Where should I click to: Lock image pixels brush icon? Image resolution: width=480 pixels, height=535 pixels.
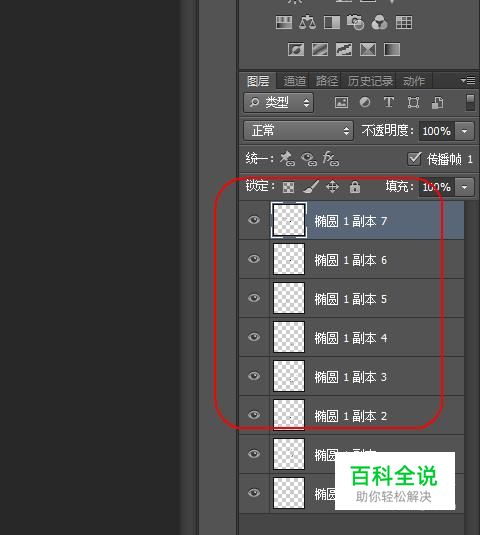click(311, 187)
